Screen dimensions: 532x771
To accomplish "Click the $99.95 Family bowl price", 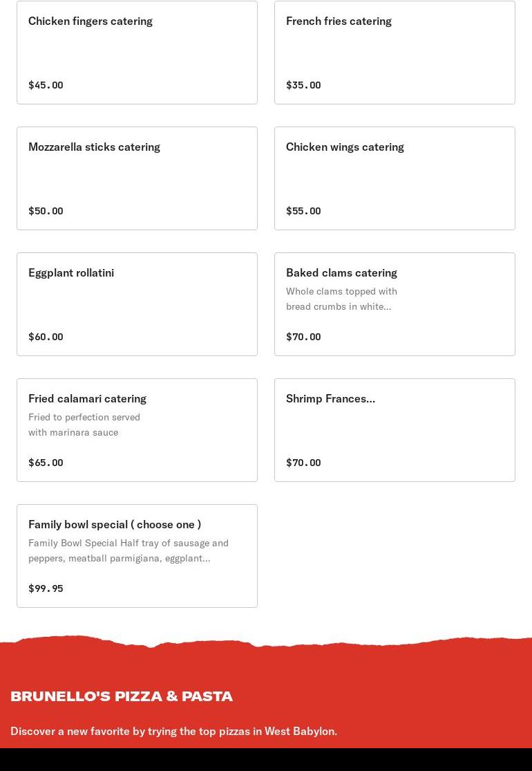I will pos(46,588).
